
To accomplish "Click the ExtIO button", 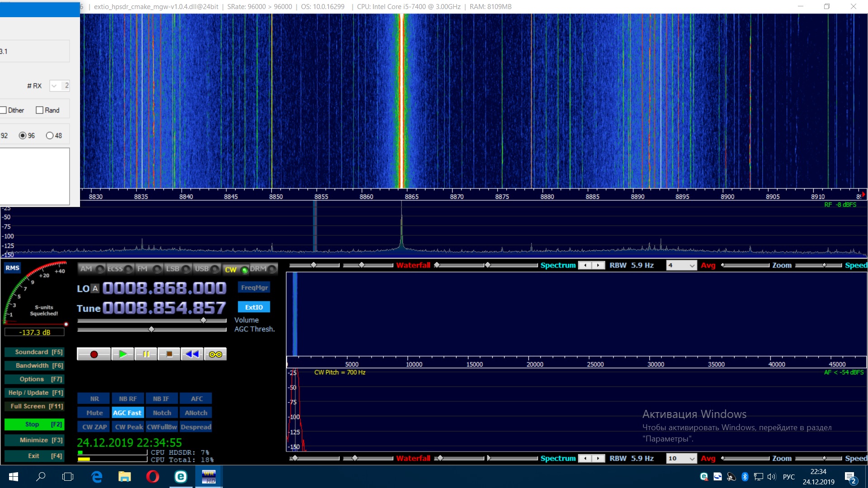I will click(x=254, y=307).
